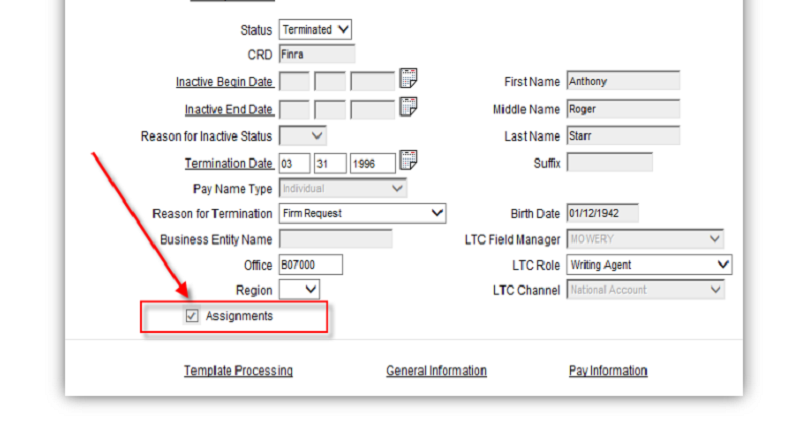The height and width of the screenshot is (423, 800).
Task: Click the Termination Date month field 03
Action: point(294,164)
